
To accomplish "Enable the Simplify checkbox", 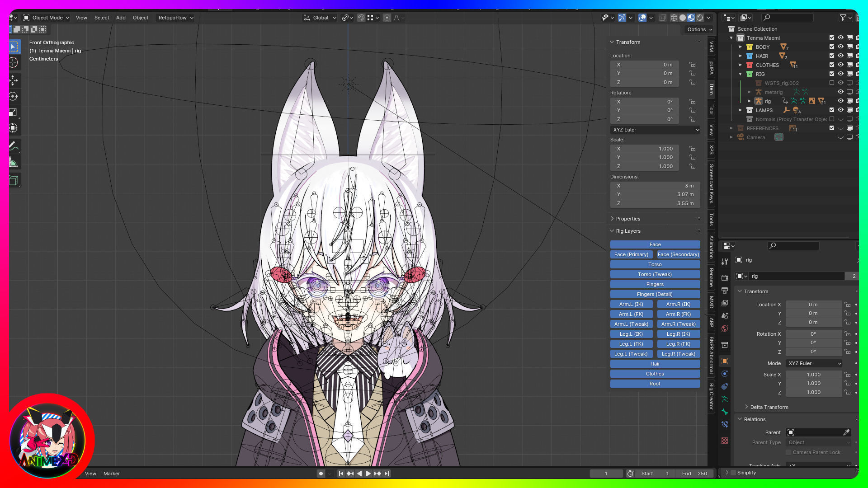I will (733, 473).
